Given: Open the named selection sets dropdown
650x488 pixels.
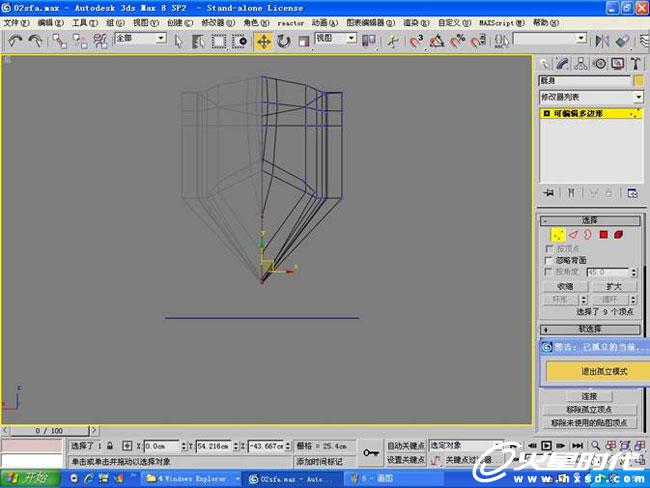Looking at the screenshot, I should click(x=550, y=39).
